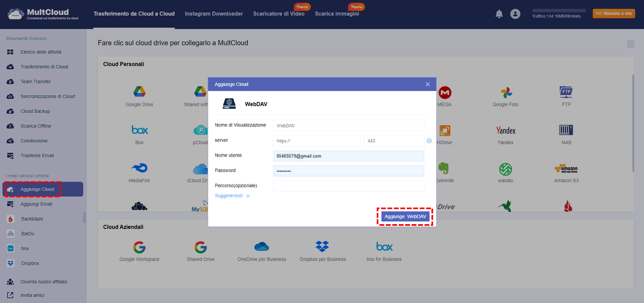The image size is (644, 303).
Task: Click the server help question mark icon
Action: pyautogui.click(x=429, y=141)
